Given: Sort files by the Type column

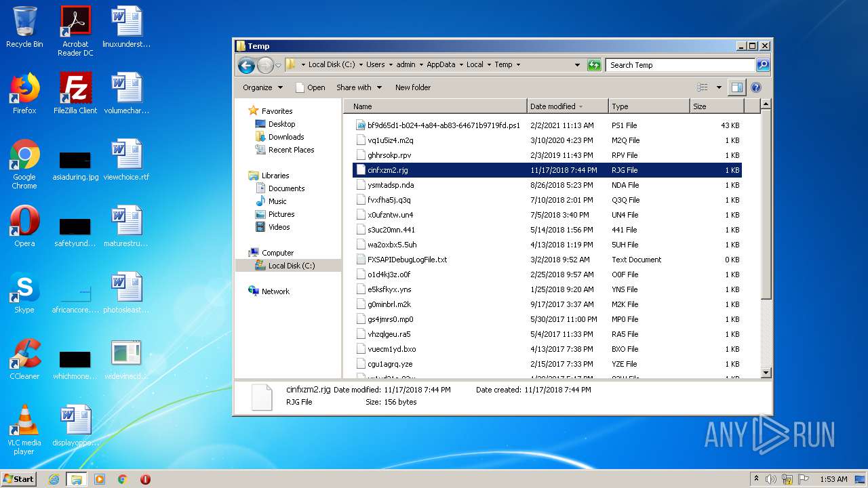Looking at the screenshot, I should coord(620,106).
